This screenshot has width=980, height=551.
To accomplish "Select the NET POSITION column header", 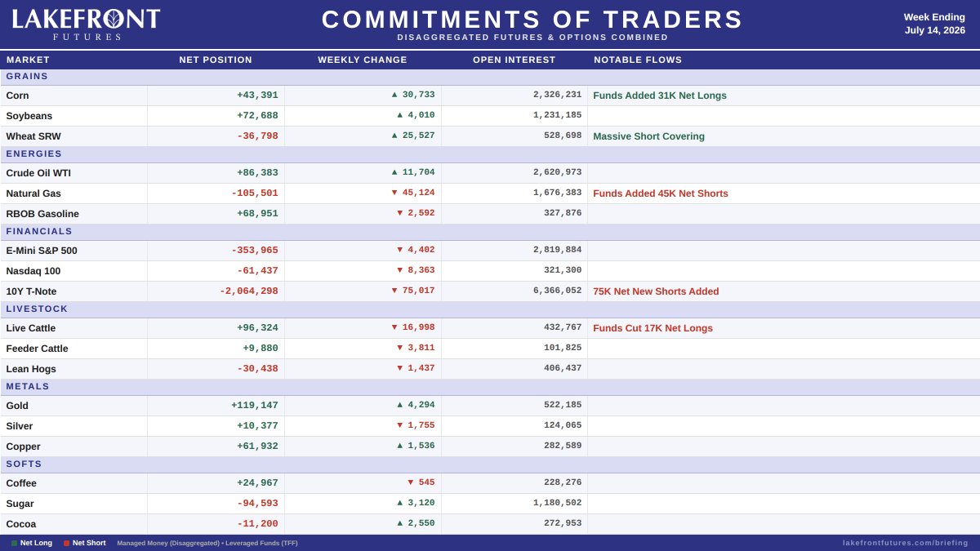I will (216, 60).
